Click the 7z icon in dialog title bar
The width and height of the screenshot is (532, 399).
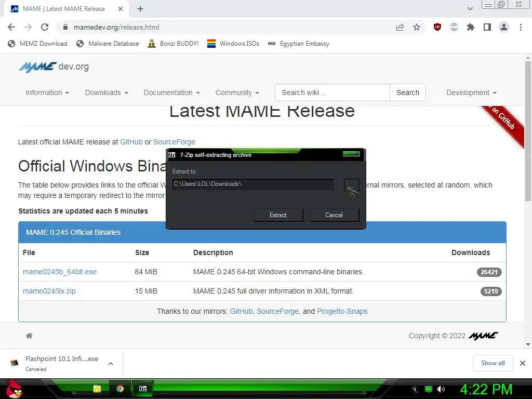pos(171,155)
